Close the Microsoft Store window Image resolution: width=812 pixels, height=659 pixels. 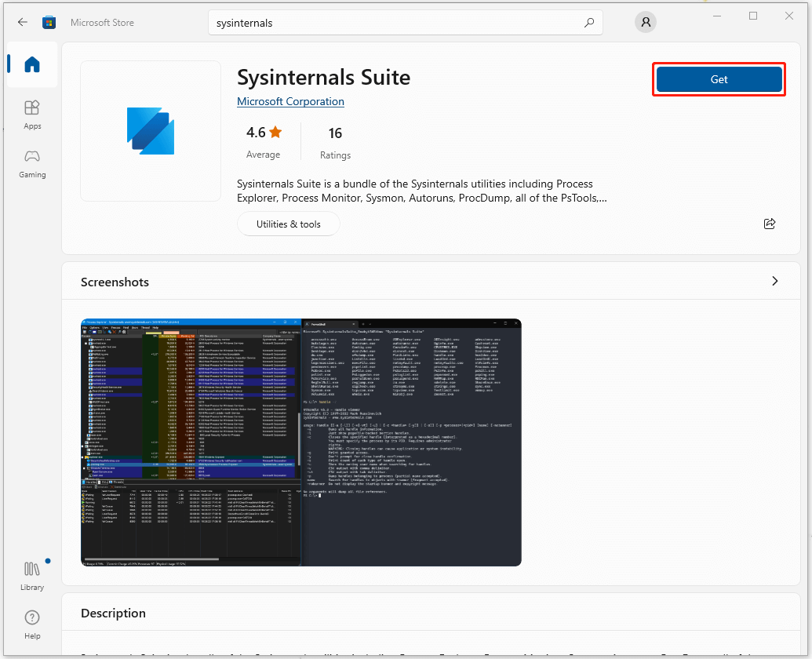tap(788, 16)
